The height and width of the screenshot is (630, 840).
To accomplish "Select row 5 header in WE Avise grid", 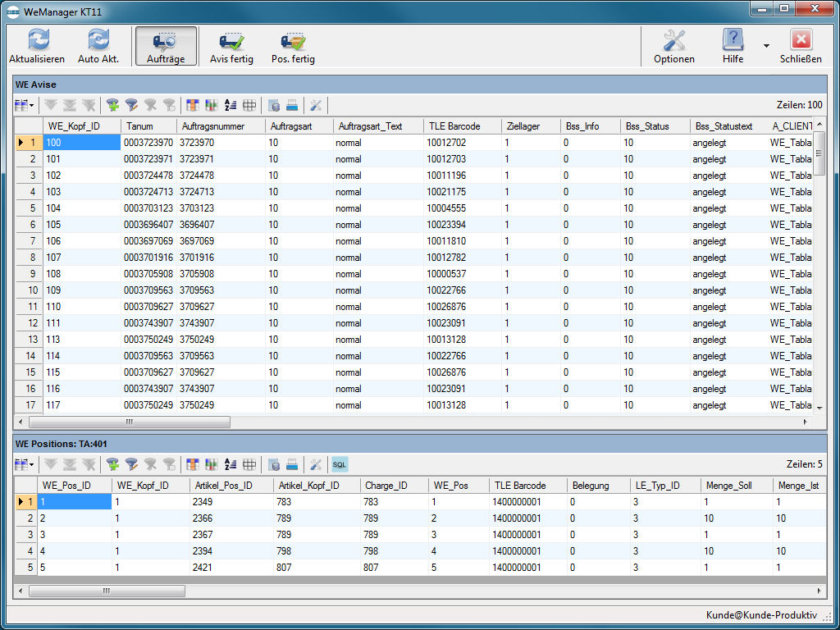I will pos(29,208).
